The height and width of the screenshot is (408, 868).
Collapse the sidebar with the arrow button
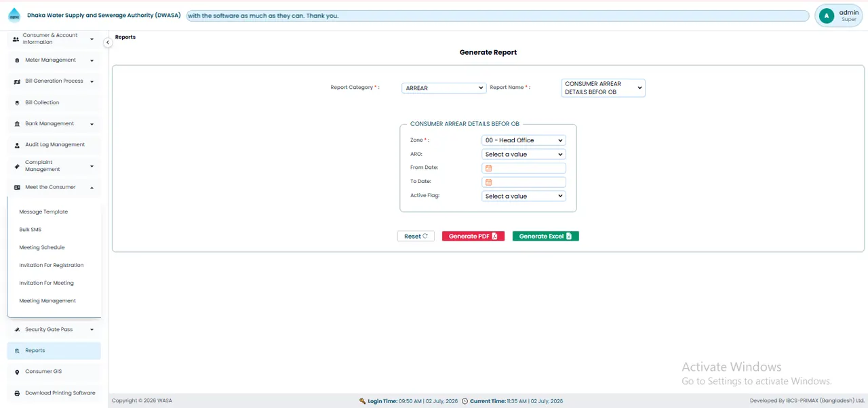click(x=108, y=43)
